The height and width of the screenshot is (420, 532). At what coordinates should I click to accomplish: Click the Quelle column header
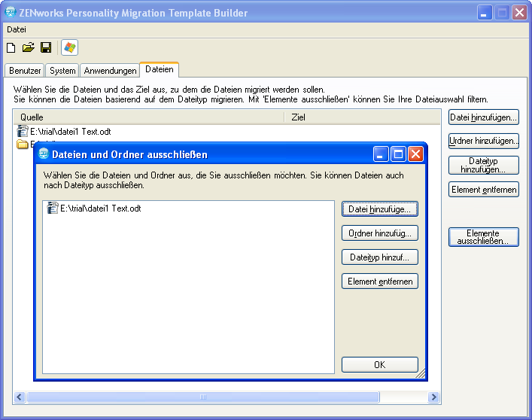(x=148, y=117)
